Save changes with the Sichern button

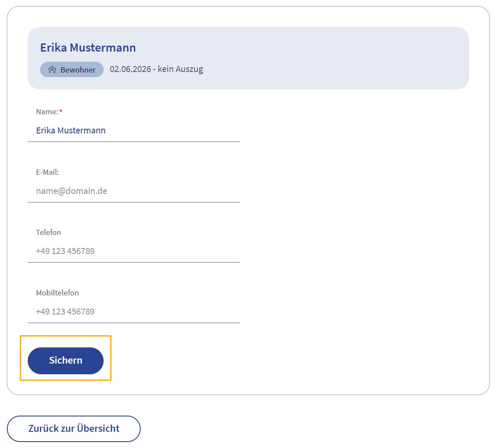66,361
